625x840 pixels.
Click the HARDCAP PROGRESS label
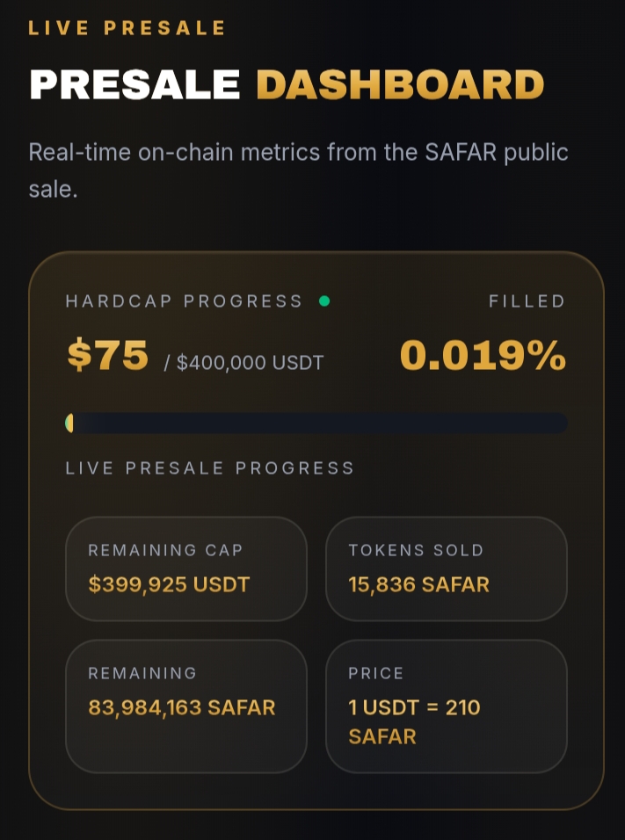(x=184, y=301)
